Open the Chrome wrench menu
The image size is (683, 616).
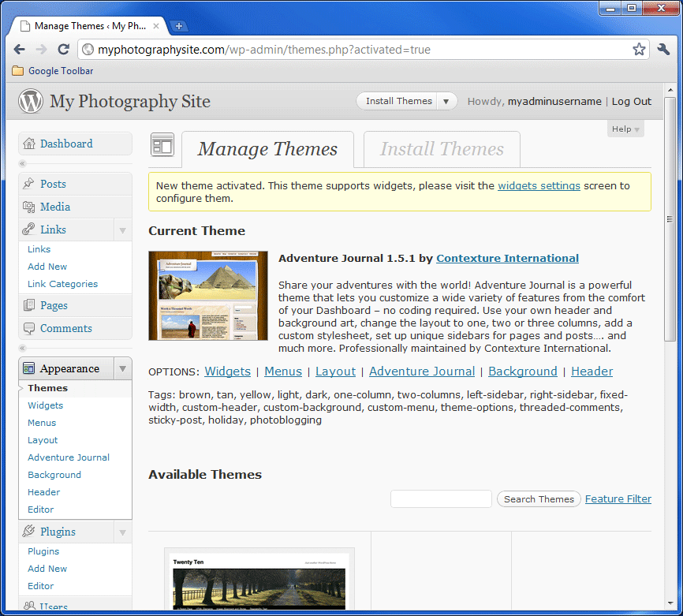(x=663, y=49)
